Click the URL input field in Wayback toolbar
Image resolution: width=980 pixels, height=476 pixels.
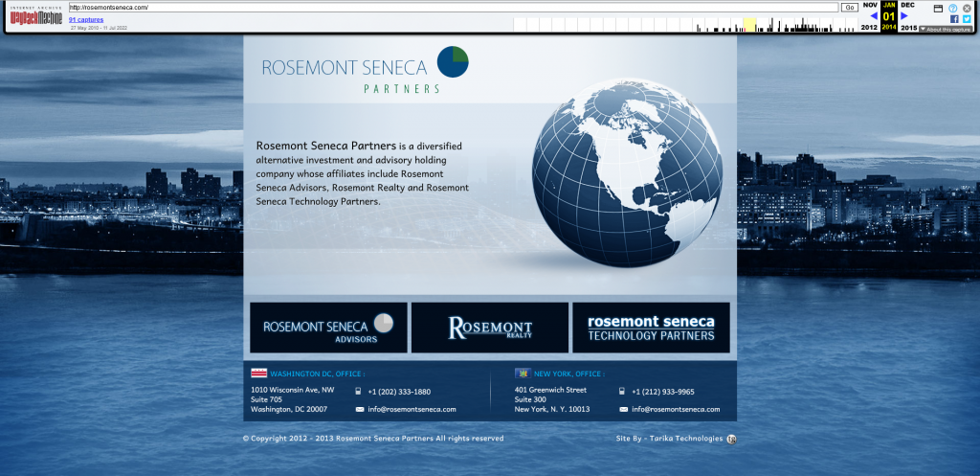click(x=453, y=8)
